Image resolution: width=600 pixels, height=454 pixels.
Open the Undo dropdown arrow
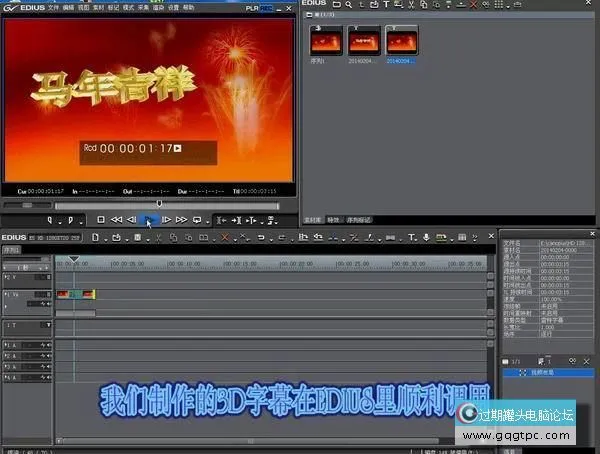[271, 240]
